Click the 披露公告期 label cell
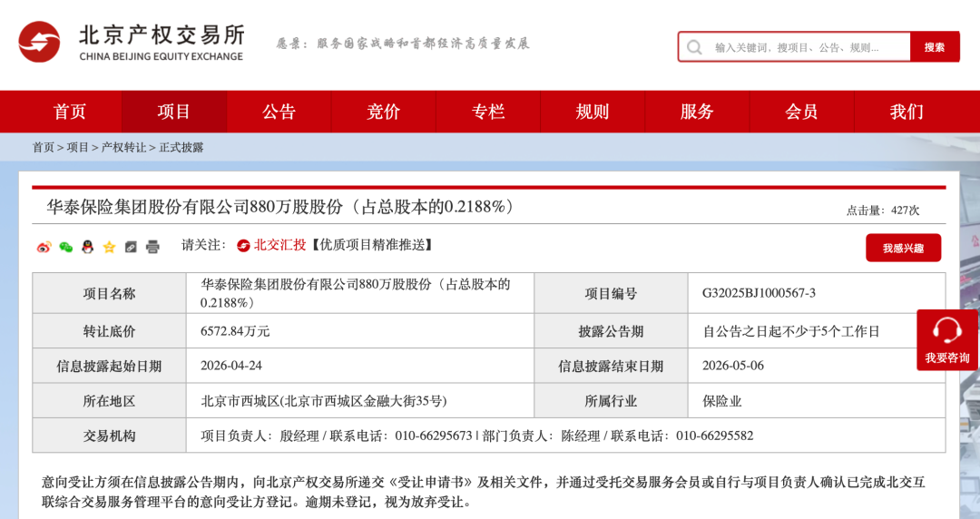The image size is (980, 519). (611, 331)
